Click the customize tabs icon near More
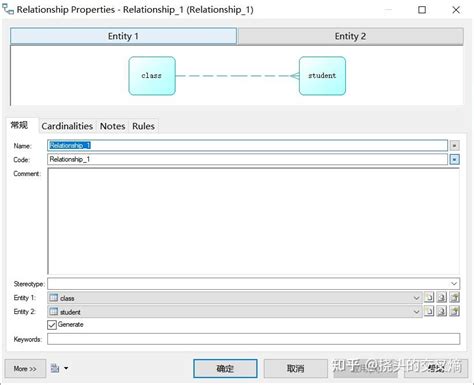This screenshot has width=474, height=385. [55, 368]
